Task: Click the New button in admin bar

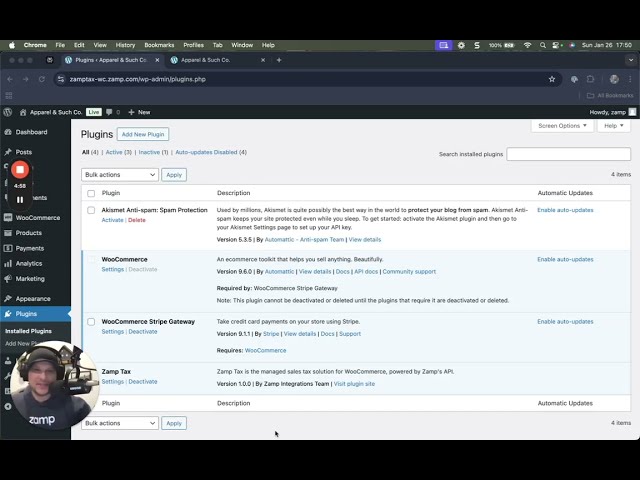Action: [x=139, y=112]
